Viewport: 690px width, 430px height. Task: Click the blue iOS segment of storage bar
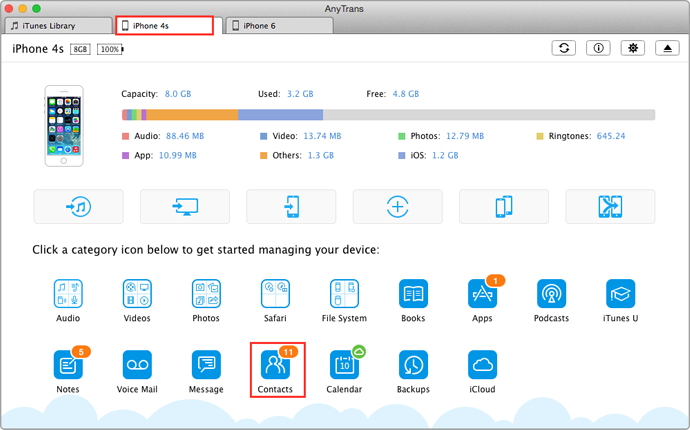tap(280, 115)
